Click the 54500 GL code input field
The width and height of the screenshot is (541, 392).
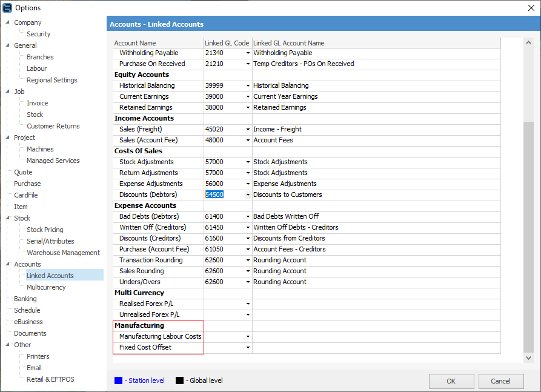(x=214, y=194)
